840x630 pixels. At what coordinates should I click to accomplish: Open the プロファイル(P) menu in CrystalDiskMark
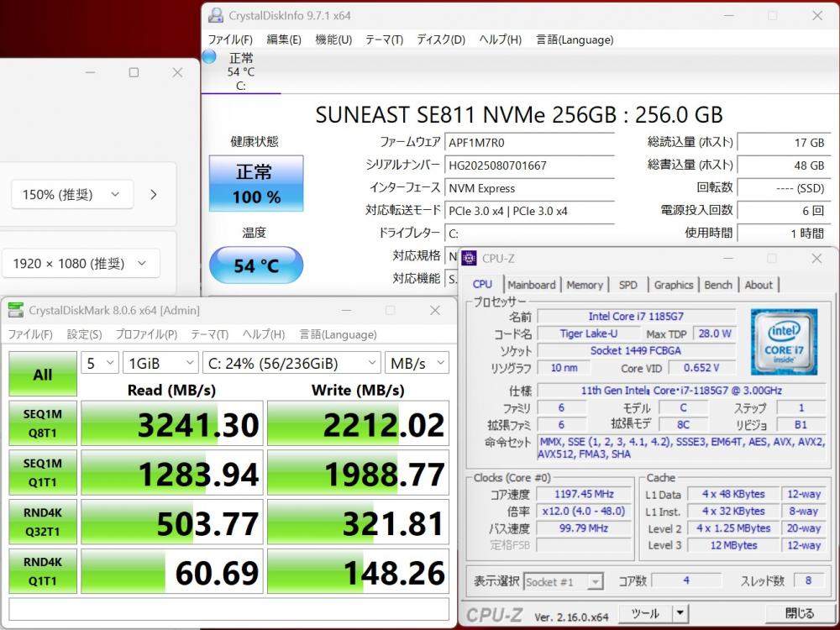[x=146, y=334]
